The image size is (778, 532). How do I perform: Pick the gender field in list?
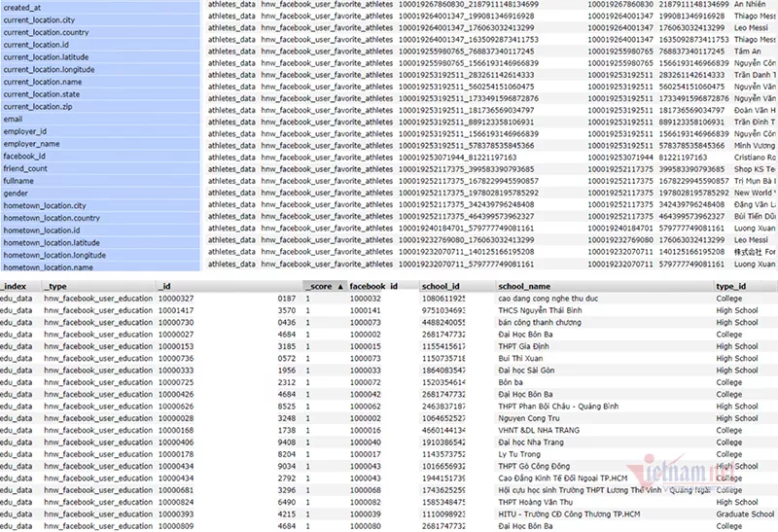[x=18, y=194]
